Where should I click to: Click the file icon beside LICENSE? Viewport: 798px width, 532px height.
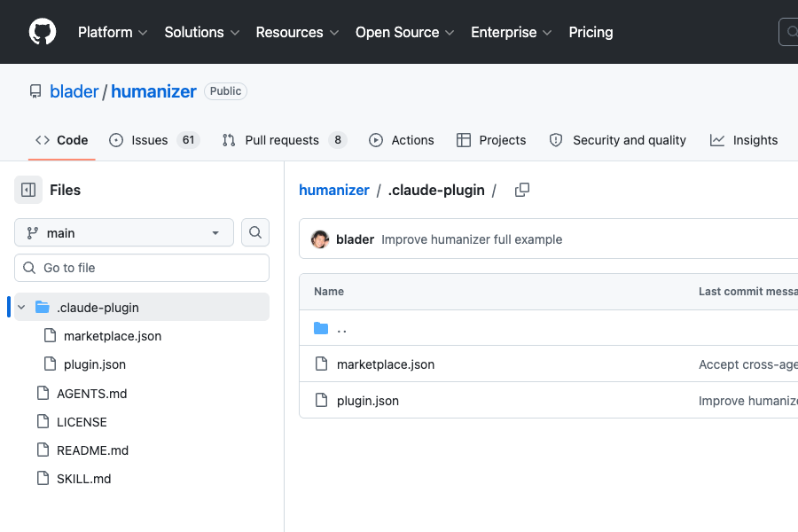coord(43,421)
